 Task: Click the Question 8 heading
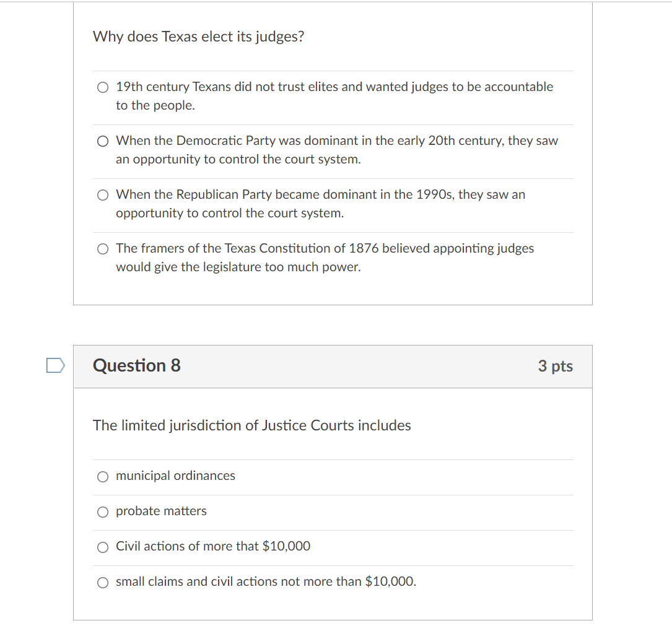pyautogui.click(x=137, y=365)
